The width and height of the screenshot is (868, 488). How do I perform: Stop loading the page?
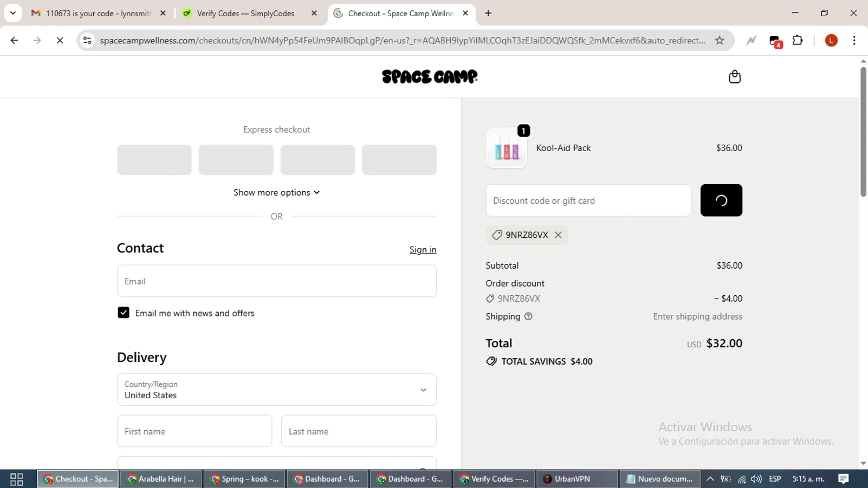[60, 41]
